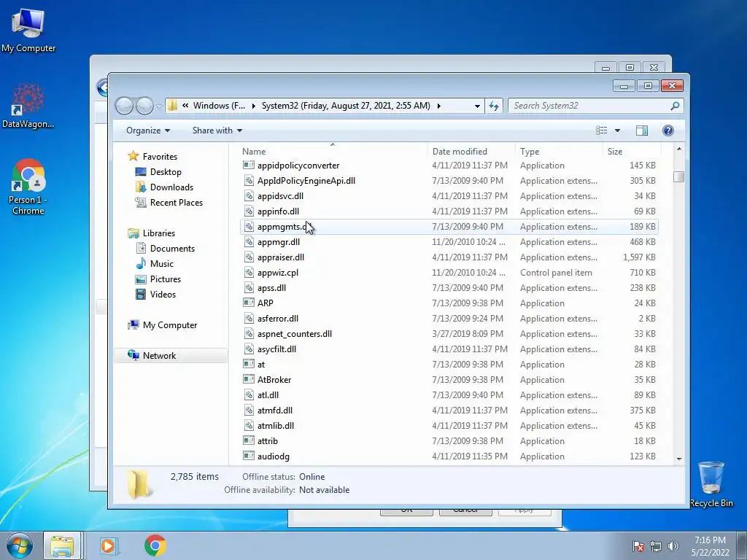Open the Organize menu
Image resolution: width=747 pixels, height=560 pixels.
click(x=147, y=131)
